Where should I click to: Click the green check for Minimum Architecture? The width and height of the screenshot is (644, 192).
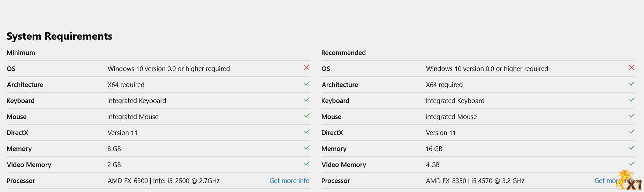[306, 84]
